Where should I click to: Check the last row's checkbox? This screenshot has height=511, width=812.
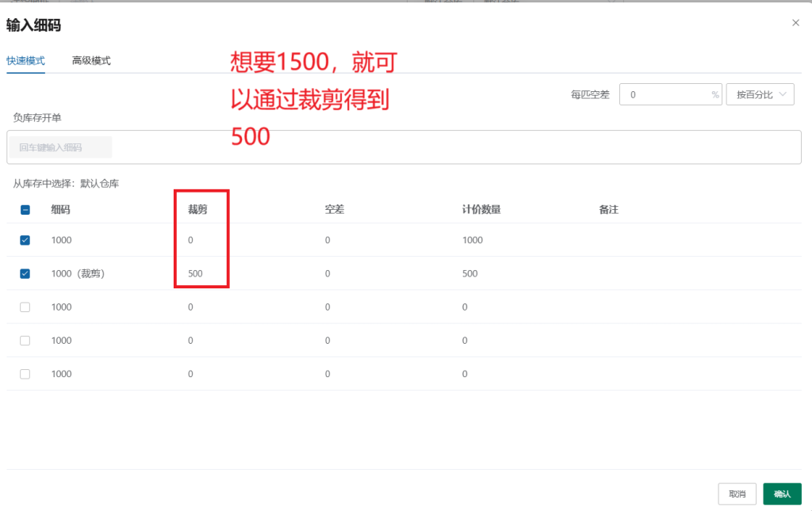coord(25,374)
